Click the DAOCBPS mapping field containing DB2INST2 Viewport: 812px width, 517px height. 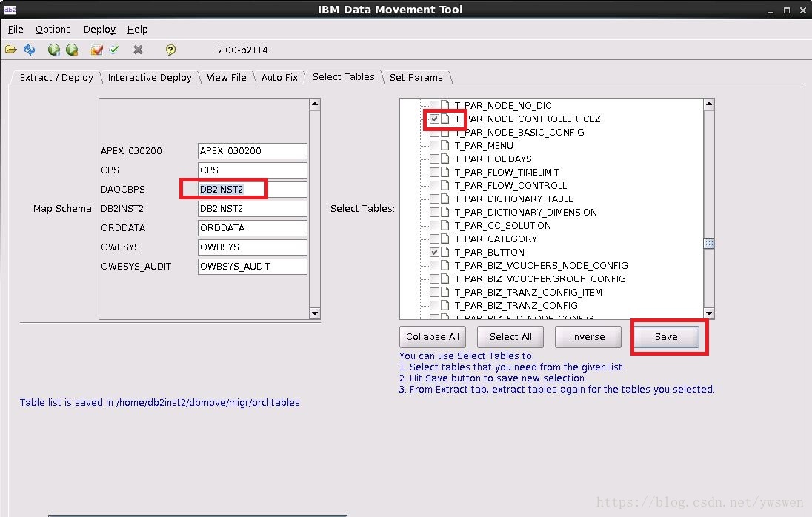point(252,190)
